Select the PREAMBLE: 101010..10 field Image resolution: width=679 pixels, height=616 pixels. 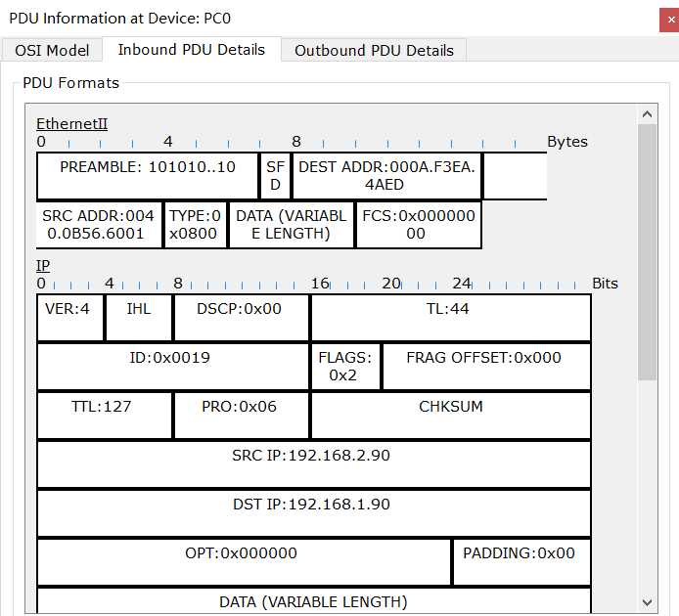[x=147, y=176]
